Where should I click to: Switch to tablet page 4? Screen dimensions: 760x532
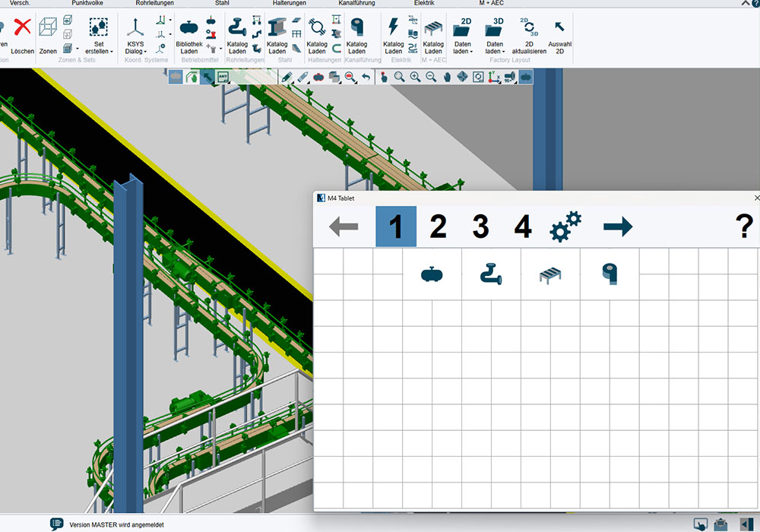(523, 226)
